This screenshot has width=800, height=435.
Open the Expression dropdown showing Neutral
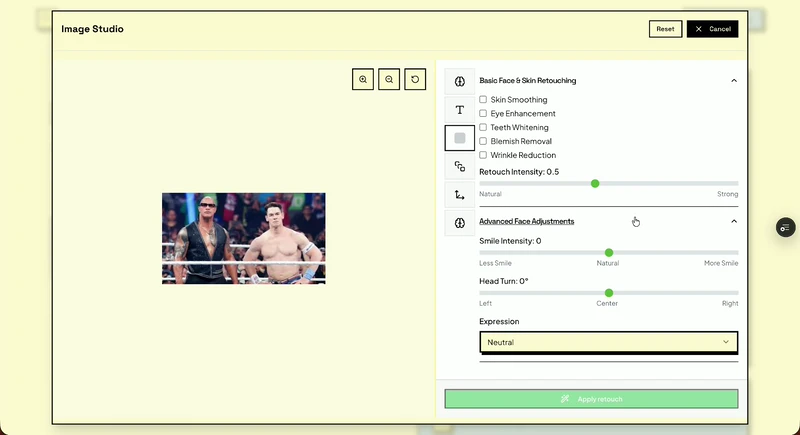608,342
